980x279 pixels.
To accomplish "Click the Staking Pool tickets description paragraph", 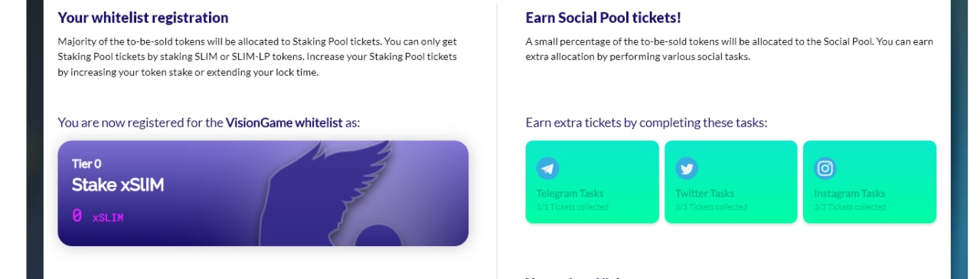I will 258,57.
